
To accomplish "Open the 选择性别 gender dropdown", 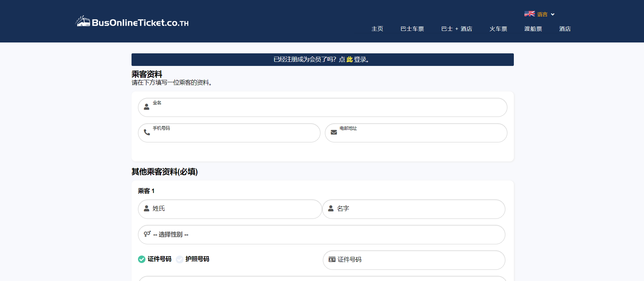I will pos(321,234).
